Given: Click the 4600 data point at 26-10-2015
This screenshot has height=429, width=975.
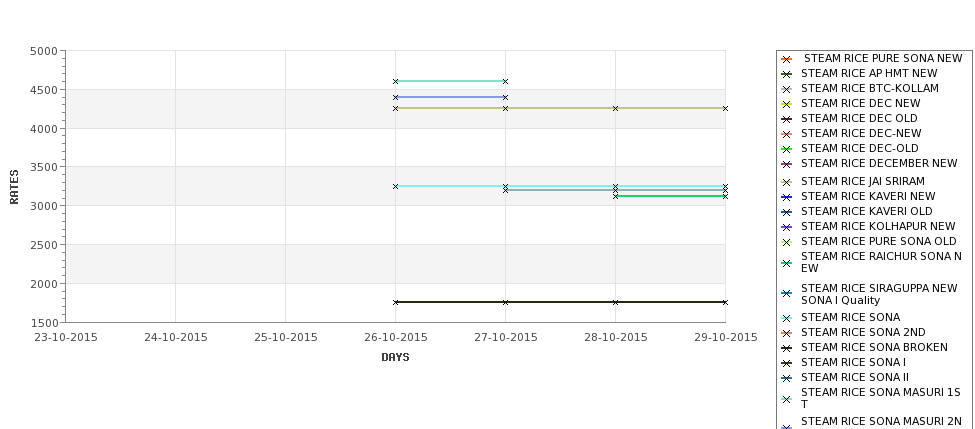Looking at the screenshot, I should (x=395, y=81).
